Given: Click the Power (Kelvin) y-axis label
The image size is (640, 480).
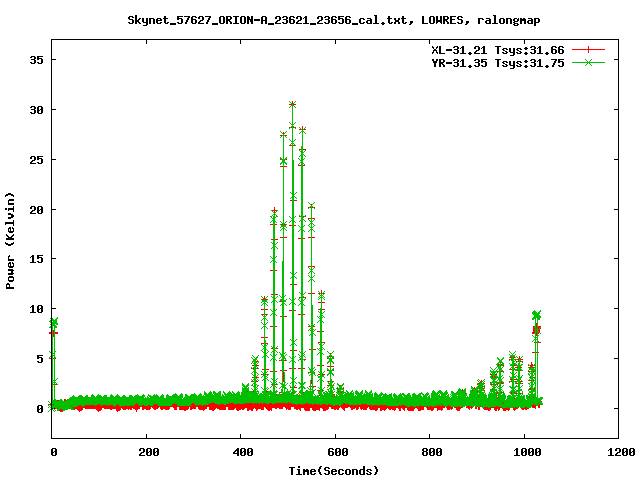Looking at the screenshot, I should point(10,241).
